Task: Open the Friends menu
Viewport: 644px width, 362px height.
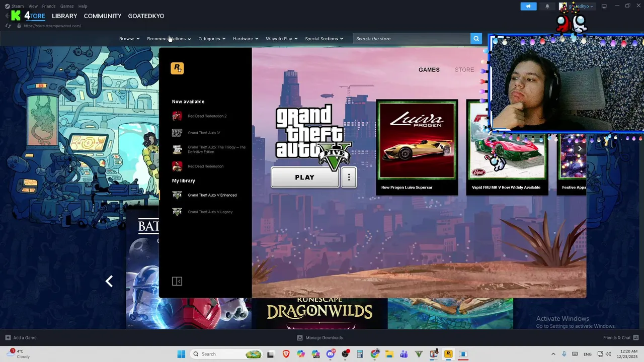Action: pos(49,6)
